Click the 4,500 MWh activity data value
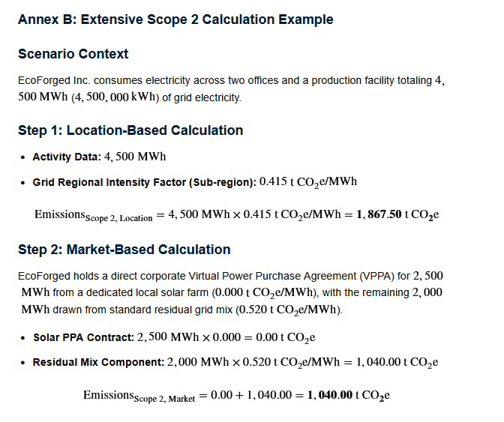Screen dimensions: 504x422 point(135,157)
